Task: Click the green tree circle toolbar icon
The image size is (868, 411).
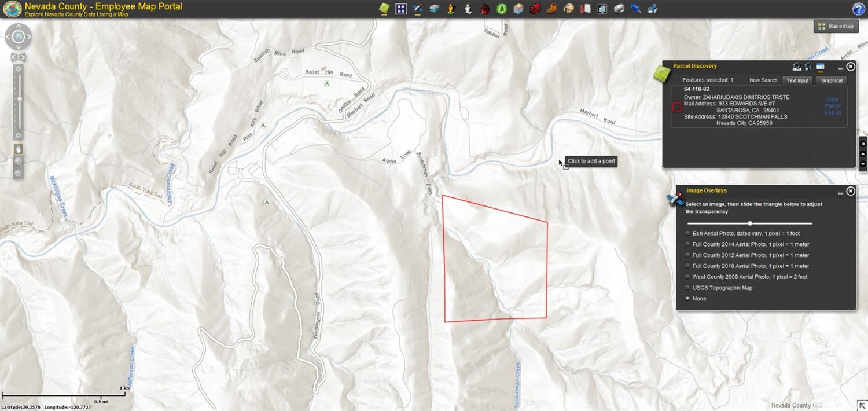Action: click(502, 9)
